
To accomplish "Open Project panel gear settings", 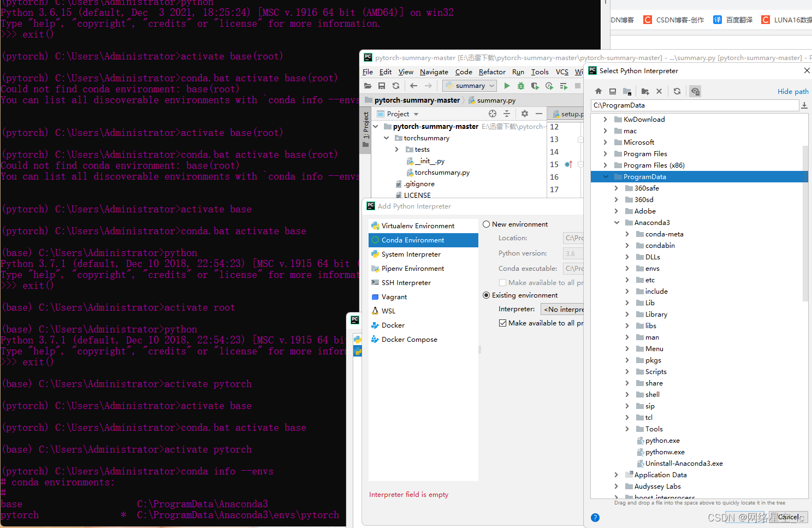I will click(x=525, y=114).
